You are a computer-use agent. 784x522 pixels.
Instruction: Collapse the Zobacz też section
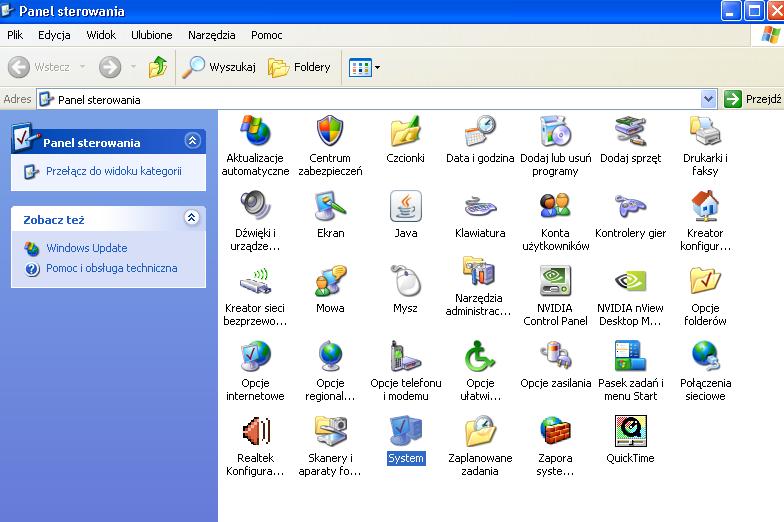(192, 218)
